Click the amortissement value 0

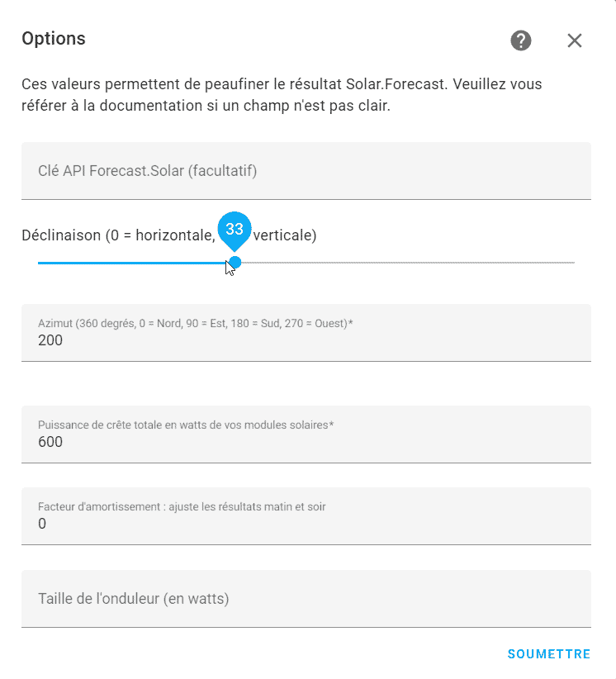[42, 524]
